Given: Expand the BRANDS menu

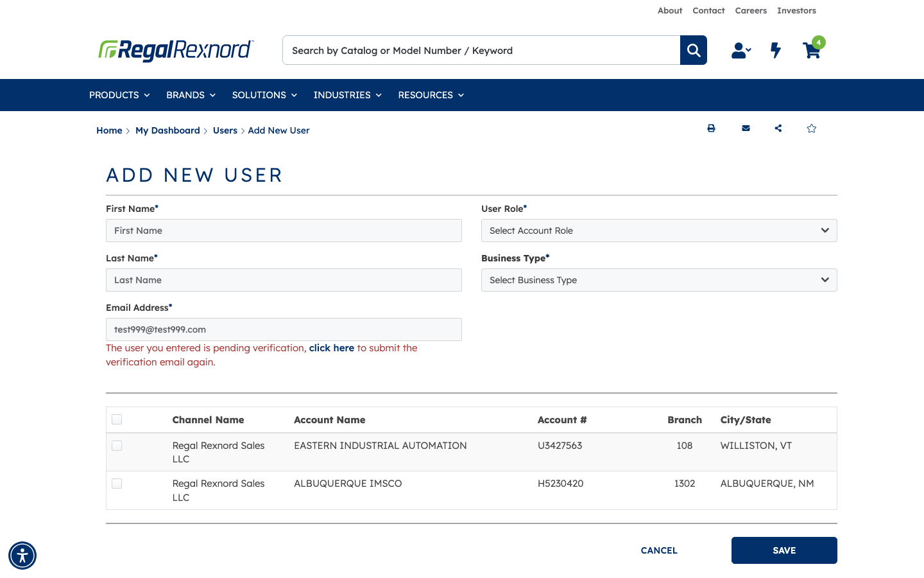Looking at the screenshot, I should (x=191, y=95).
